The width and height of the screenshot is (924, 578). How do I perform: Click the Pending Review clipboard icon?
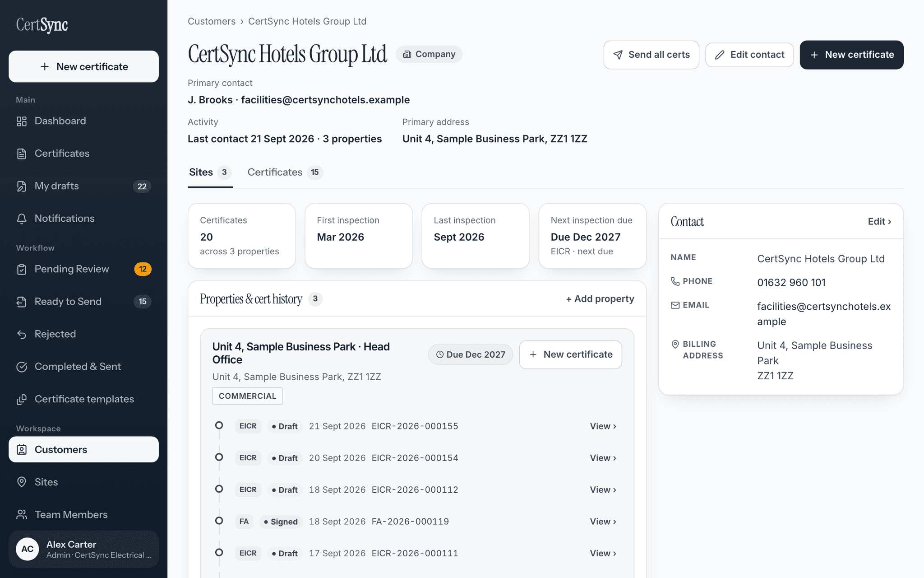click(x=22, y=269)
